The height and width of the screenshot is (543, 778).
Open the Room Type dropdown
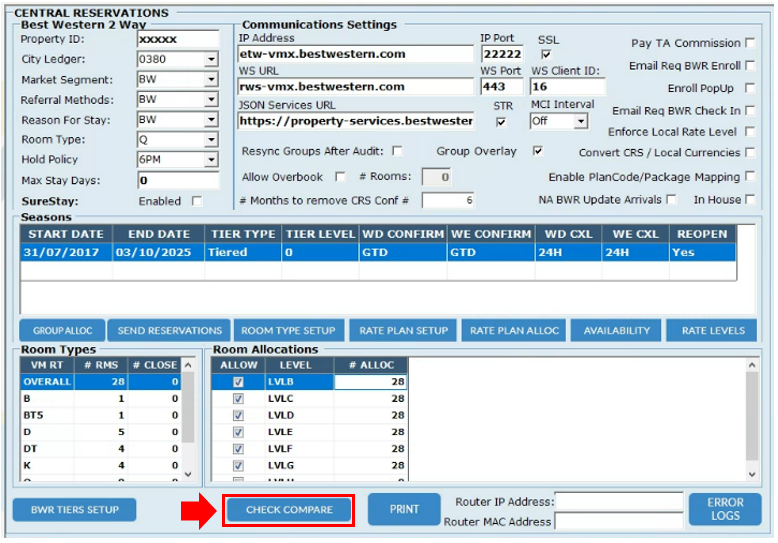(211, 140)
